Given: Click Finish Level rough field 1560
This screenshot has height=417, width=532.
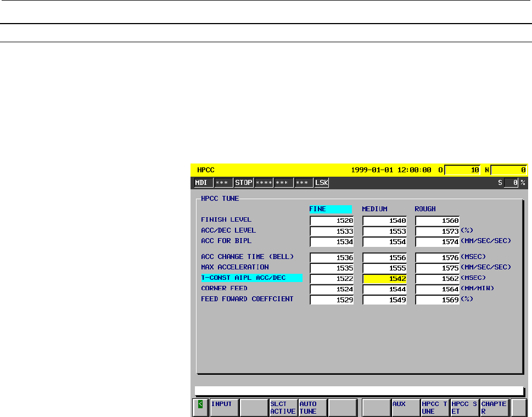Looking at the screenshot, I should click(x=438, y=221).
